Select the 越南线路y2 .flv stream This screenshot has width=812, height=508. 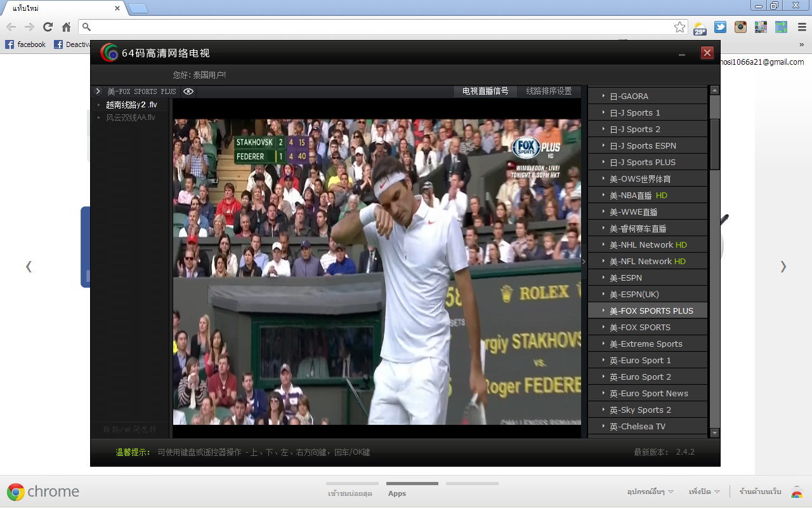[131, 105]
